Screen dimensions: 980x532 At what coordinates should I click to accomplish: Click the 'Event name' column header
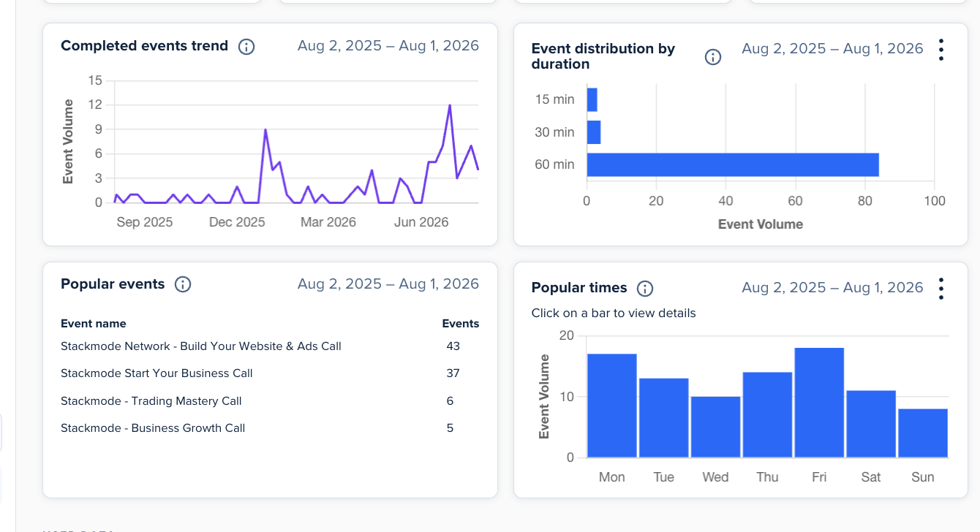94,324
